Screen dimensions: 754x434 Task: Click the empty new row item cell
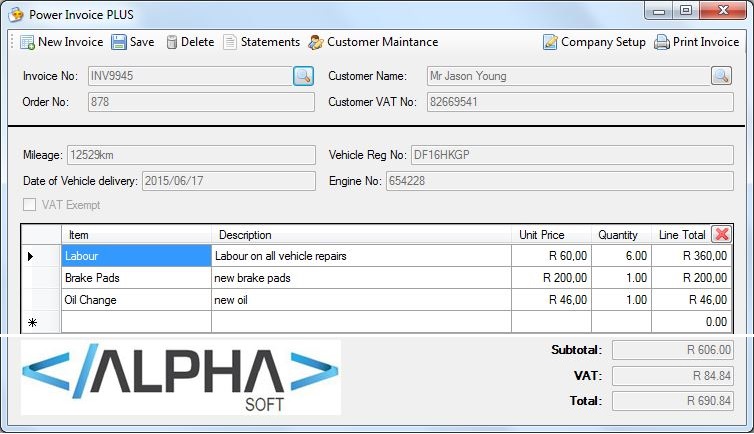click(136, 322)
